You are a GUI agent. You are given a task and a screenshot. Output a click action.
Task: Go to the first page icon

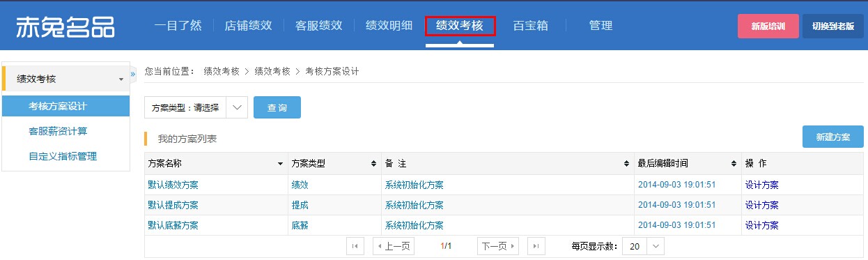point(355,246)
